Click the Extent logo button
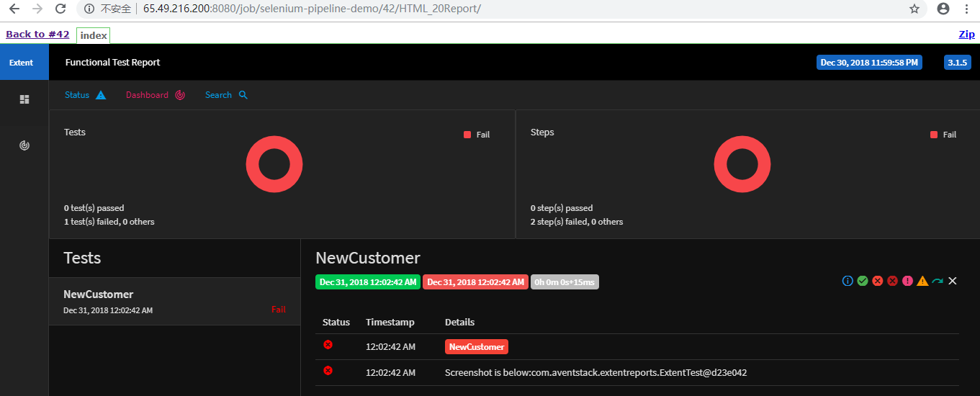 coord(24,63)
